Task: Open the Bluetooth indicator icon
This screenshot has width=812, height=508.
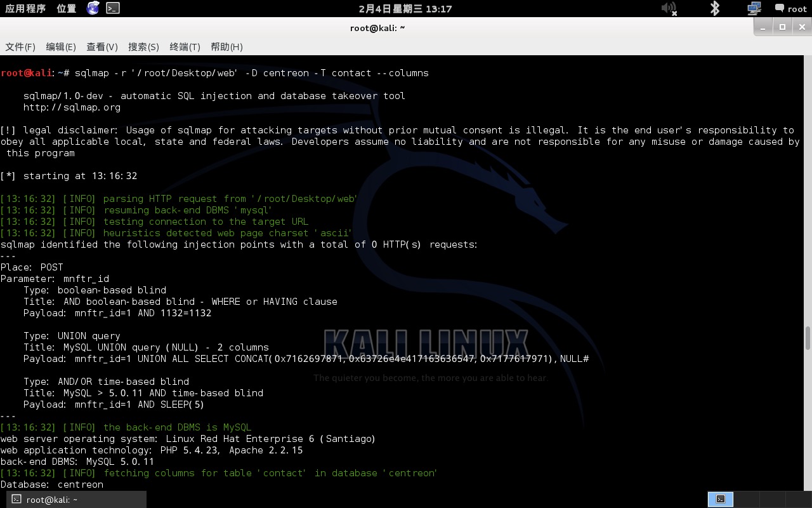Action: (715, 8)
